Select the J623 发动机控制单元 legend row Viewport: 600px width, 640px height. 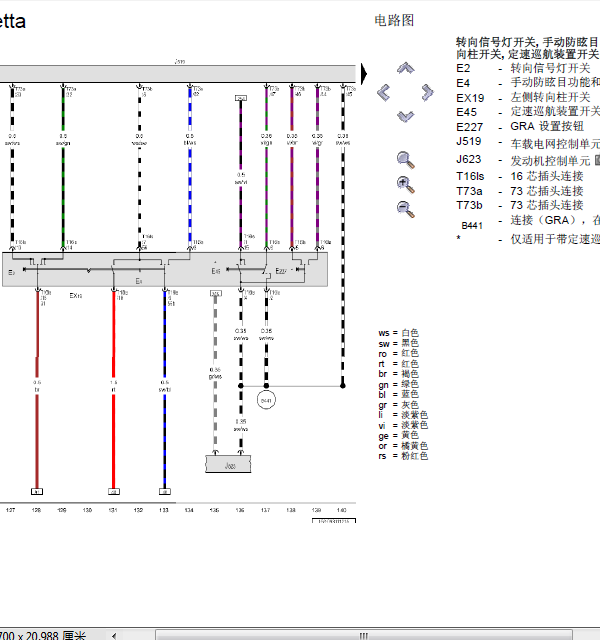528,160
